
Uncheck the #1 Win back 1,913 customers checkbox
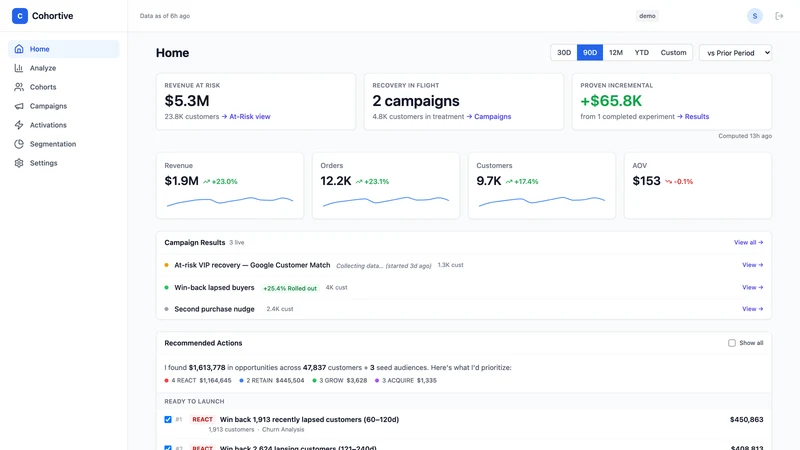[168, 419]
